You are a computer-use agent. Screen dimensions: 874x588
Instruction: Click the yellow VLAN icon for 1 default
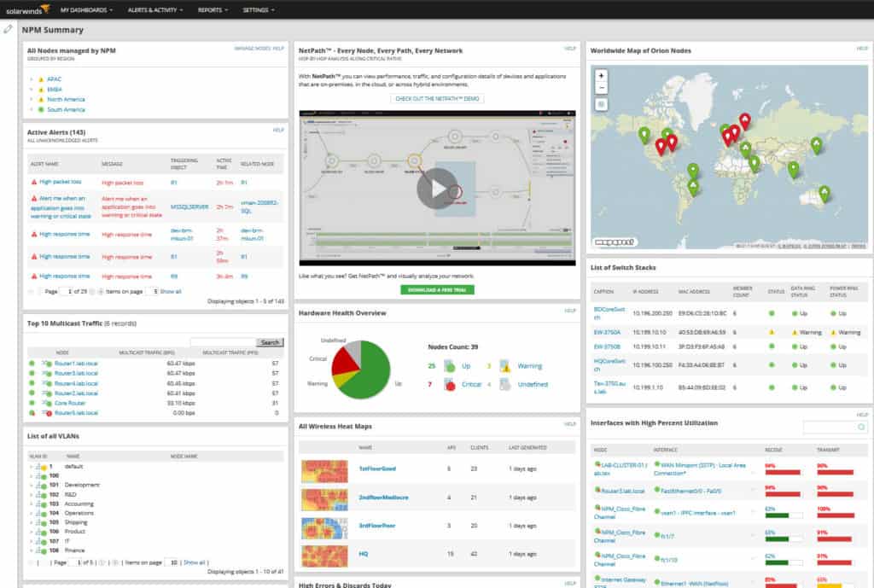coord(40,467)
